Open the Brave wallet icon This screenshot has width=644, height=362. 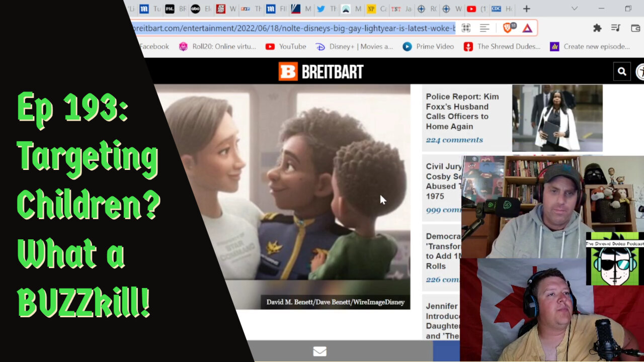[635, 28]
